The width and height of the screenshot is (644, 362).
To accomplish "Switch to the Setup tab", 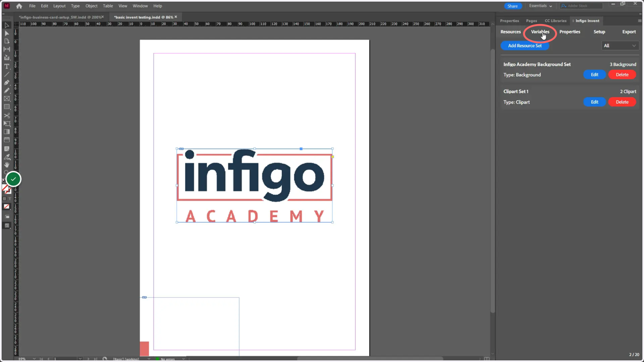I will pos(599,32).
